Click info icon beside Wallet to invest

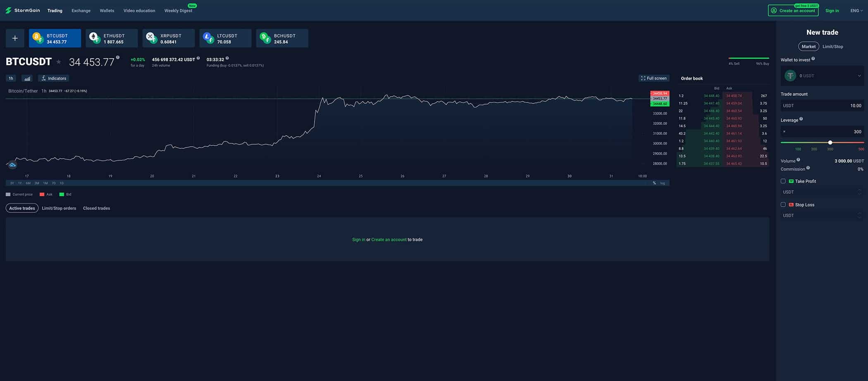[x=813, y=59]
